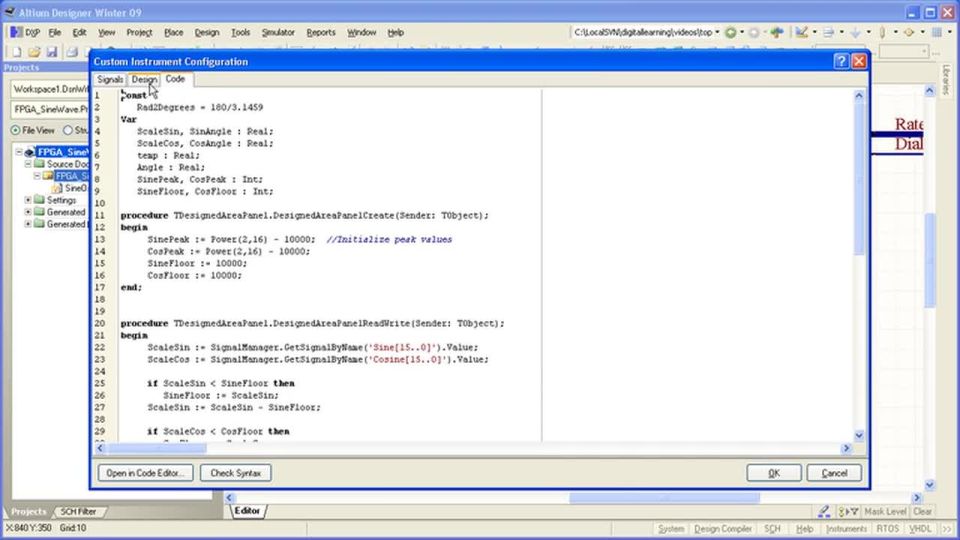
Task: Click the dialog help question-mark icon
Action: point(841,61)
